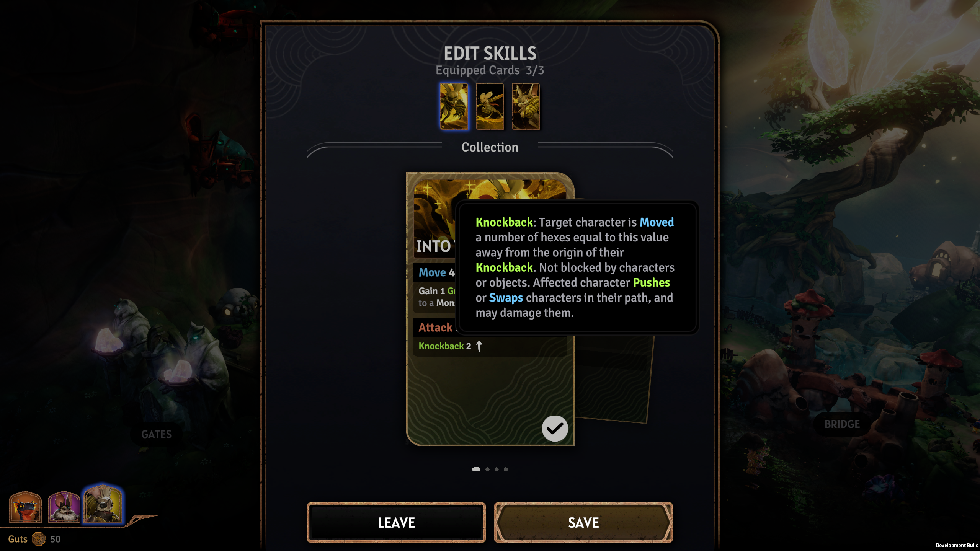Click the knockback direction arrow icon

(479, 346)
